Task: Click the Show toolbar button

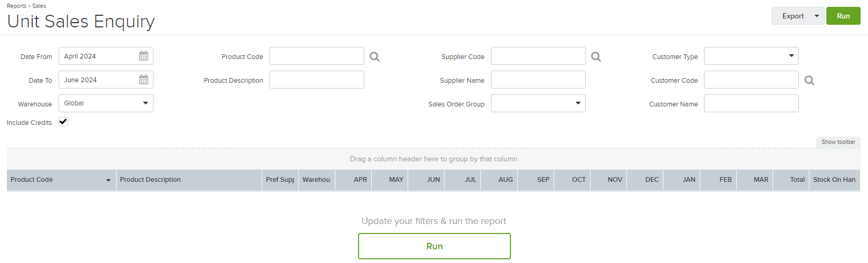Action: click(838, 142)
